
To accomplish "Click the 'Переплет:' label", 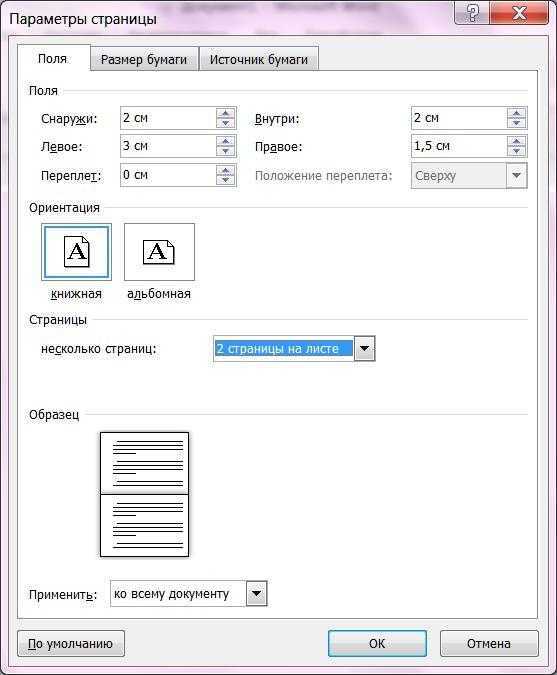I will [71, 176].
